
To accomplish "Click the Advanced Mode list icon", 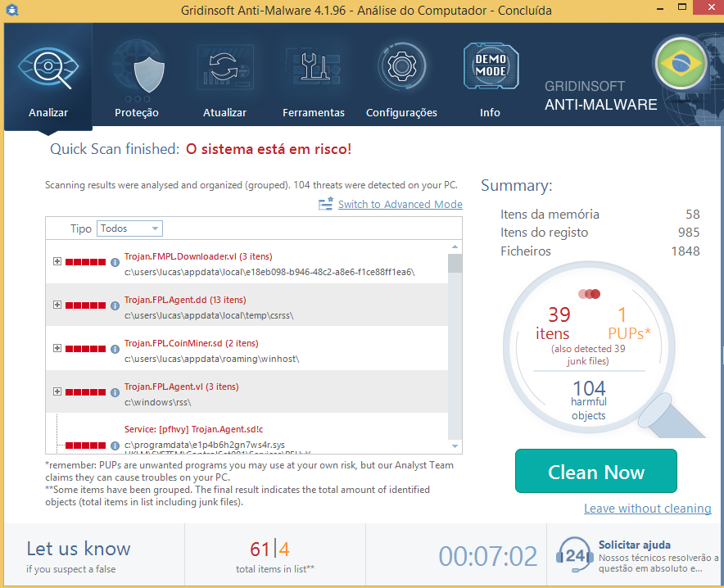I will pos(325,204).
